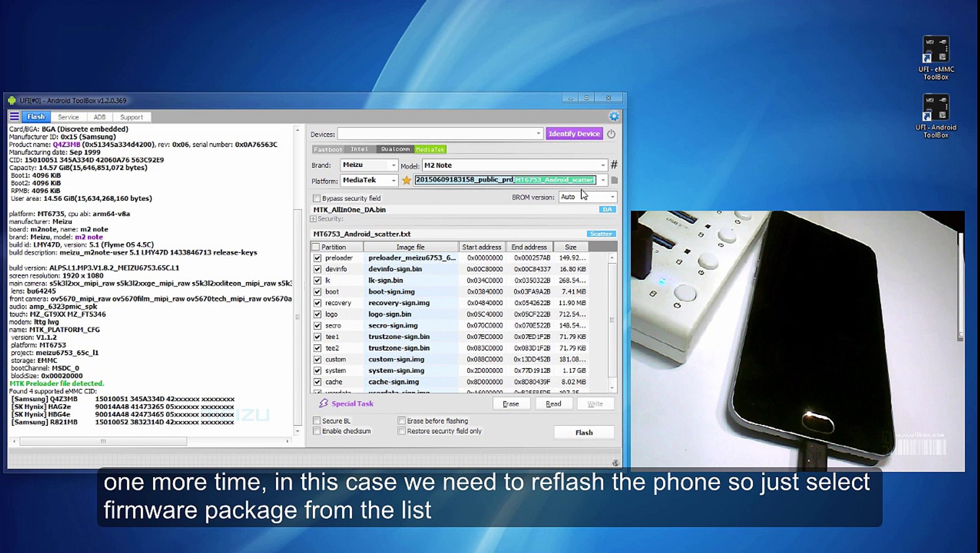Uncheck the boot partition checkbox
Viewport: 980px width, 553px height.
coord(317,292)
